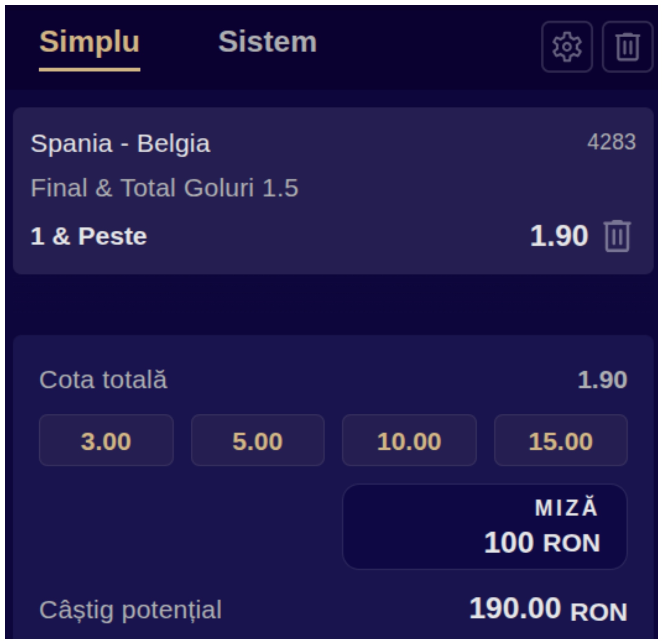Click the Final & Total Goluri 1.5 market
This screenshot has width=663, height=644.
pos(164,188)
